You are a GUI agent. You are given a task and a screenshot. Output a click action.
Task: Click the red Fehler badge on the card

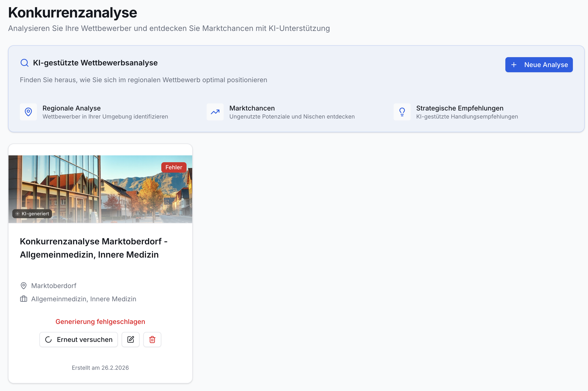pos(174,167)
